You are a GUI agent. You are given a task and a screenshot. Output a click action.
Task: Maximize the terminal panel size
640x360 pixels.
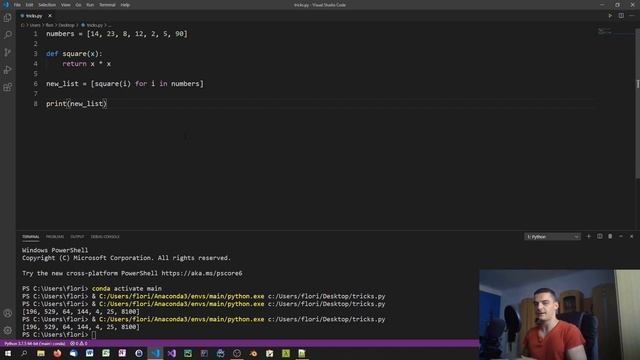(621, 236)
